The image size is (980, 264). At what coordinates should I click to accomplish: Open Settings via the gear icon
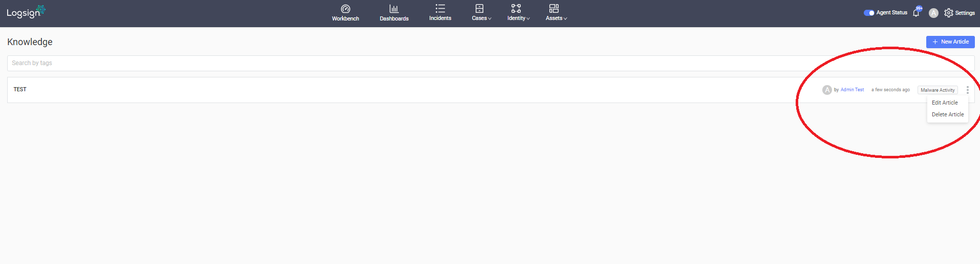[x=949, y=13]
